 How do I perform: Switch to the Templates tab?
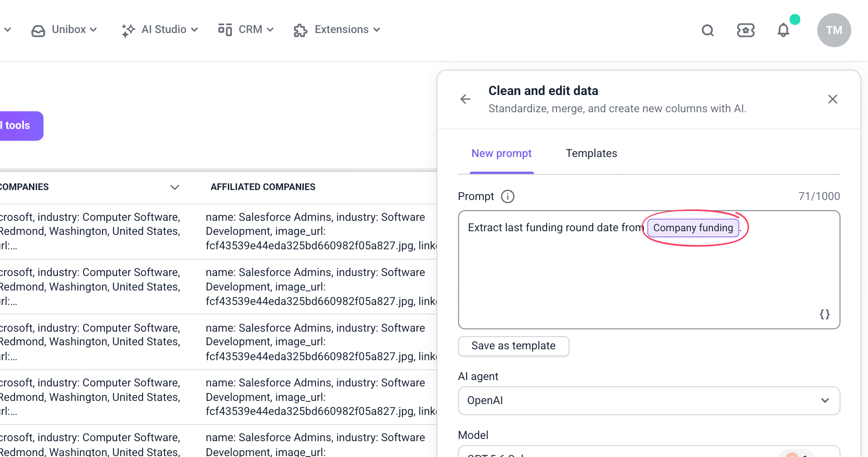tap(591, 153)
